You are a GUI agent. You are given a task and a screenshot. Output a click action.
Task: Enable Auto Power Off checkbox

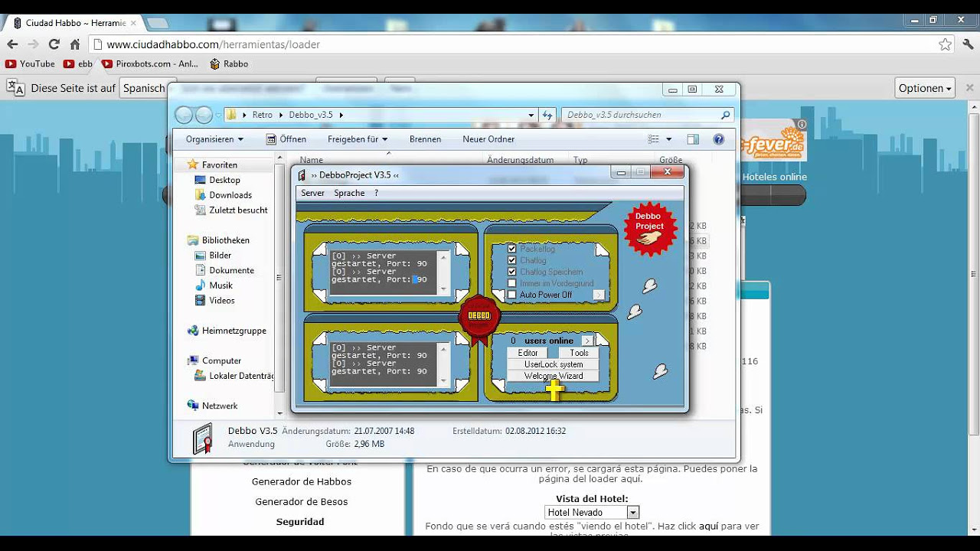[x=512, y=295]
